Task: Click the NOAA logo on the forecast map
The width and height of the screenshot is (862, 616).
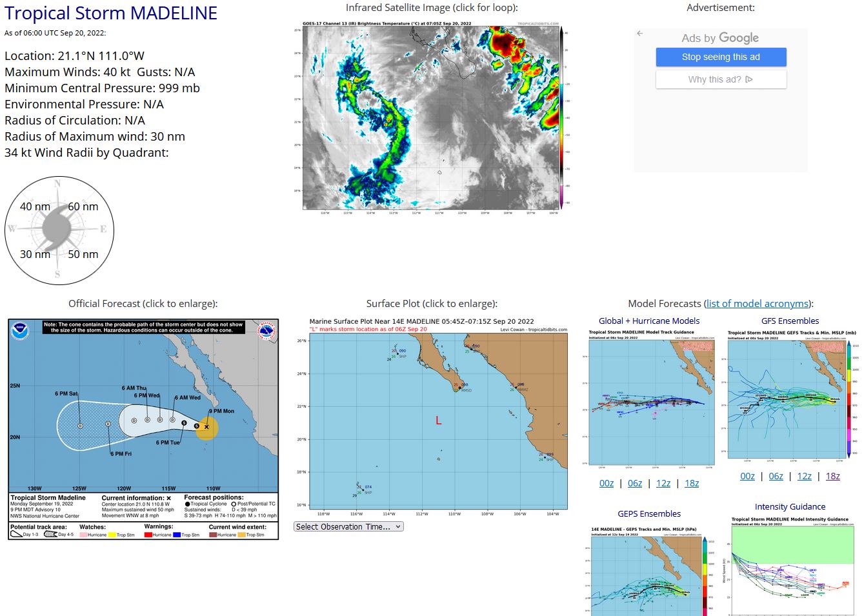Action: [20, 331]
